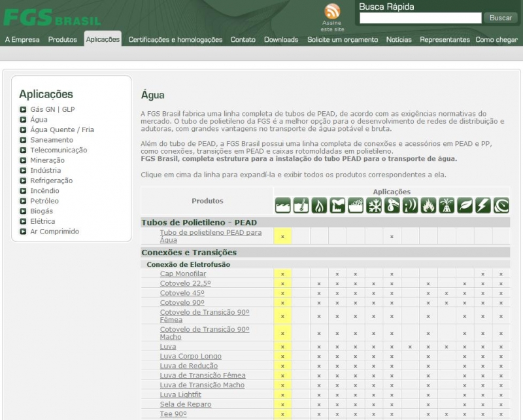Open Cotovelo de Transição 90º Fêmea

205,316
